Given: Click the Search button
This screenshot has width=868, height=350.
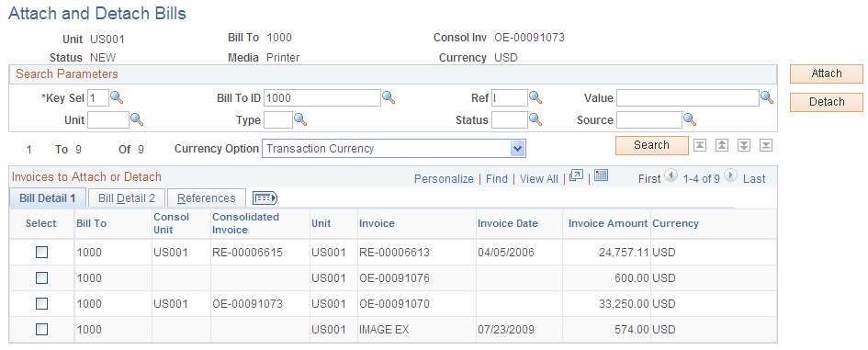Looking at the screenshot, I should [x=651, y=145].
